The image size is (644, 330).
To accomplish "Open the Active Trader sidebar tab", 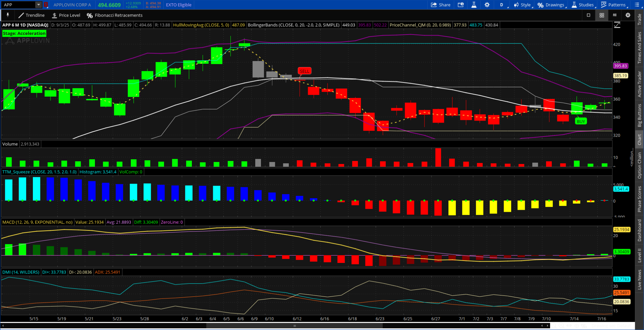I will pos(639,84).
